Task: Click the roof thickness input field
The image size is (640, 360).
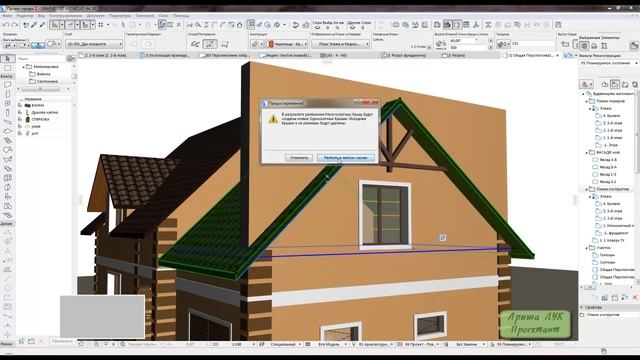Action: (532, 43)
